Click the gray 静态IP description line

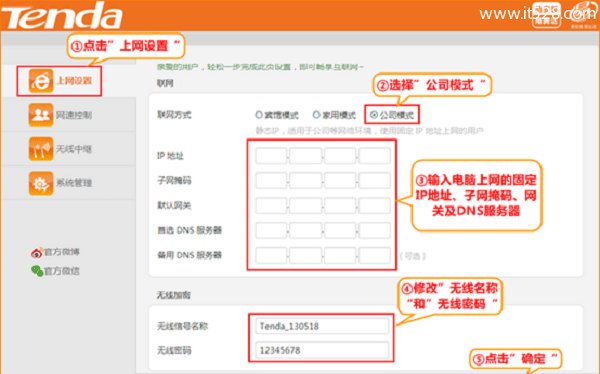pos(370,131)
